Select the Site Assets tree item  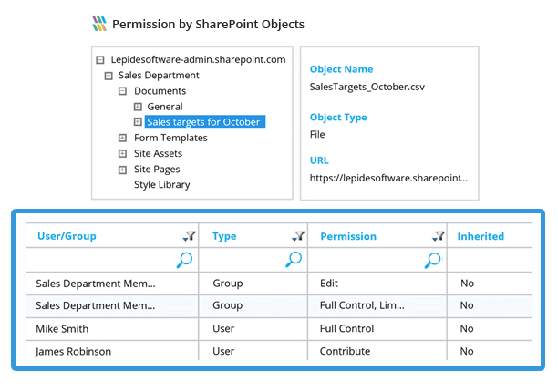[x=158, y=153]
